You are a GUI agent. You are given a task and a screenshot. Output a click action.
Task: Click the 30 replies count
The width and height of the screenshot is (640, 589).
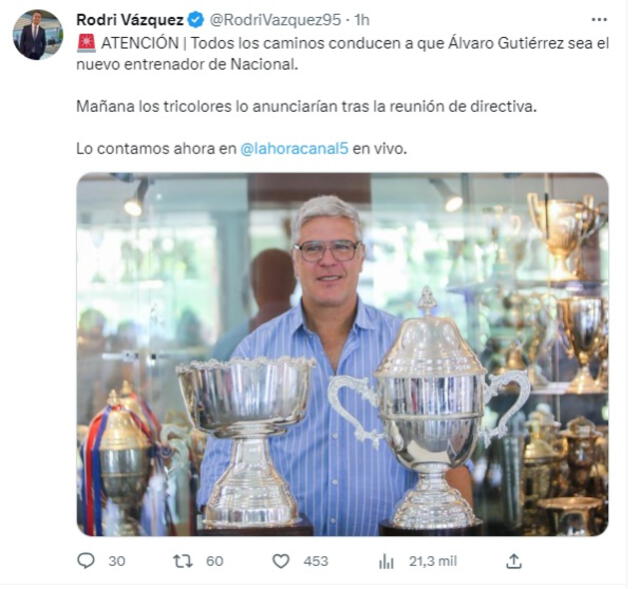pos(117,561)
